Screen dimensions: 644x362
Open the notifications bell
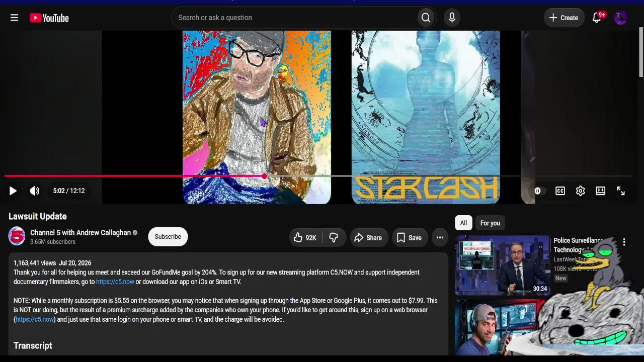point(597,18)
